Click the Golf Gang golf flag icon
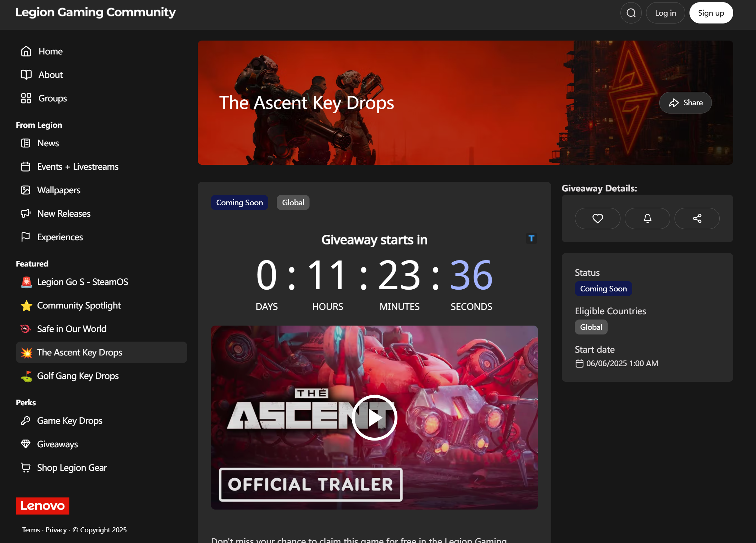The height and width of the screenshot is (543, 756). [x=26, y=376]
